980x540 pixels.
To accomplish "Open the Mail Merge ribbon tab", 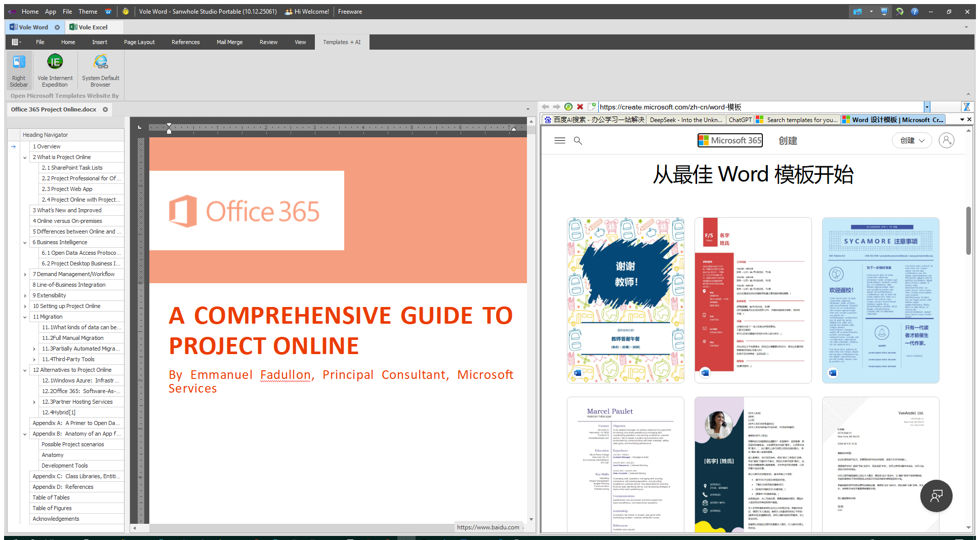I will pyautogui.click(x=229, y=42).
